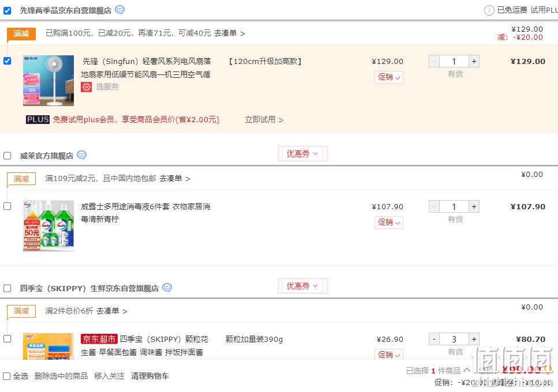Open the 优惠券 dropdown for 威莱官方旗舰店
The height and width of the screenshot is (392, 558).
(x=302, y=153)
